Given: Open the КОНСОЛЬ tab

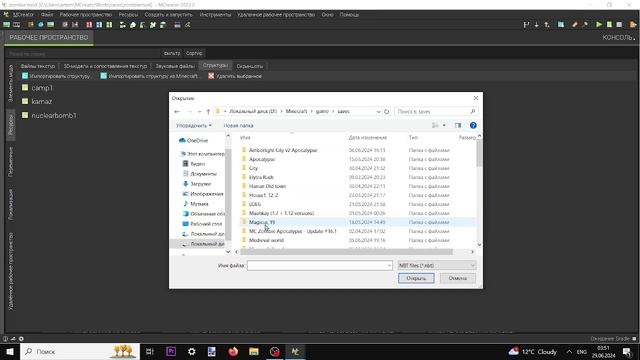Looking at the screenshot, I should (618, 38).
